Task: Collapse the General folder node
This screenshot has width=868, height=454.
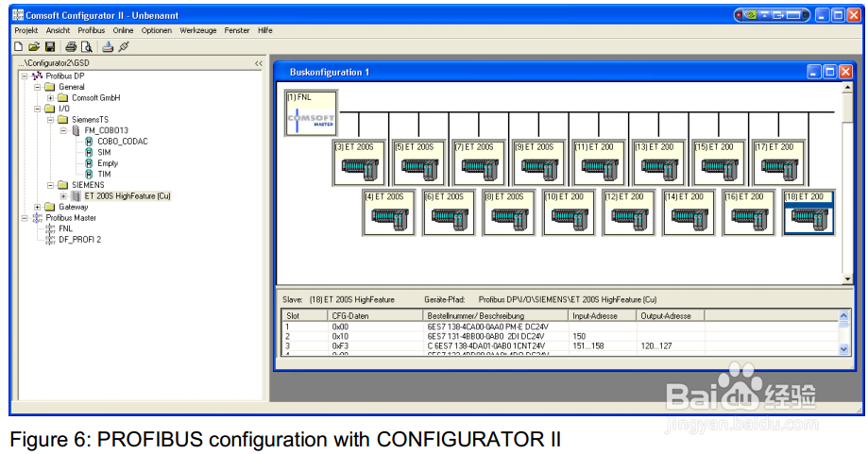Action: click(38, 87)
